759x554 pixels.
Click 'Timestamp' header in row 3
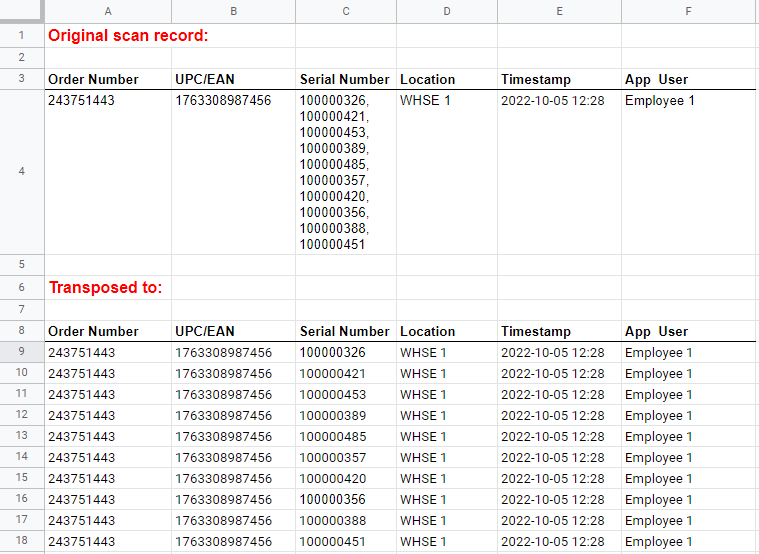tap(536, 79)
